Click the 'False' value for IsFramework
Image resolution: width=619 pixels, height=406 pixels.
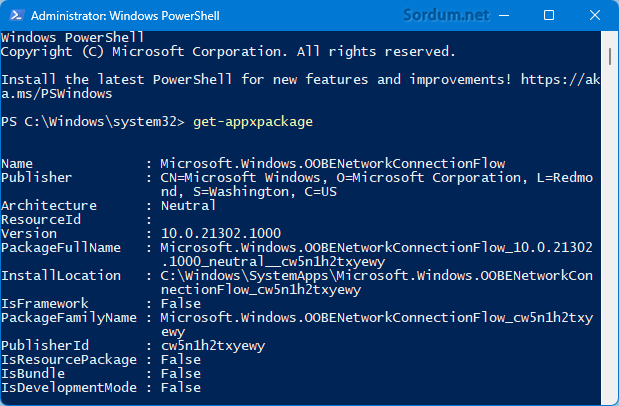point(181,304)
